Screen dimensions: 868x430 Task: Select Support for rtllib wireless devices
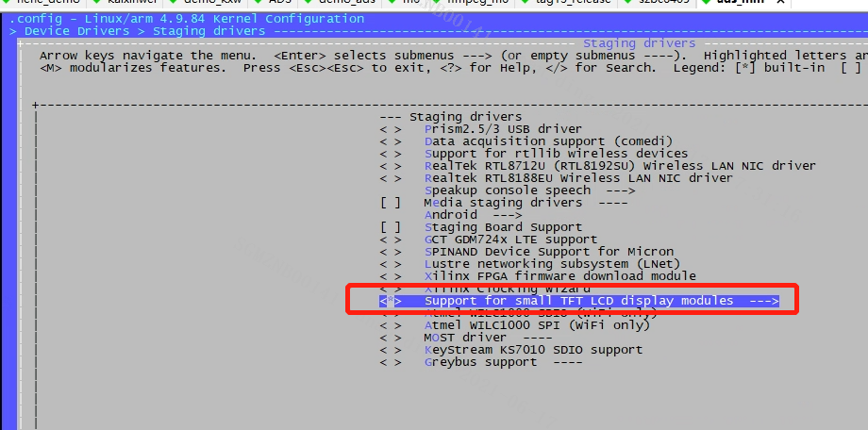(556, 154)
